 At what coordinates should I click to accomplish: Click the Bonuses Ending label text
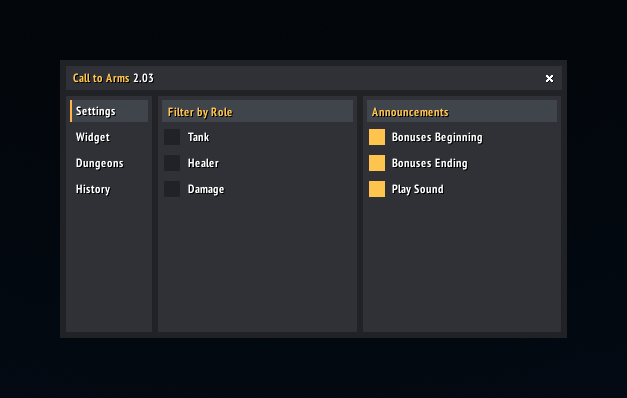429,164
